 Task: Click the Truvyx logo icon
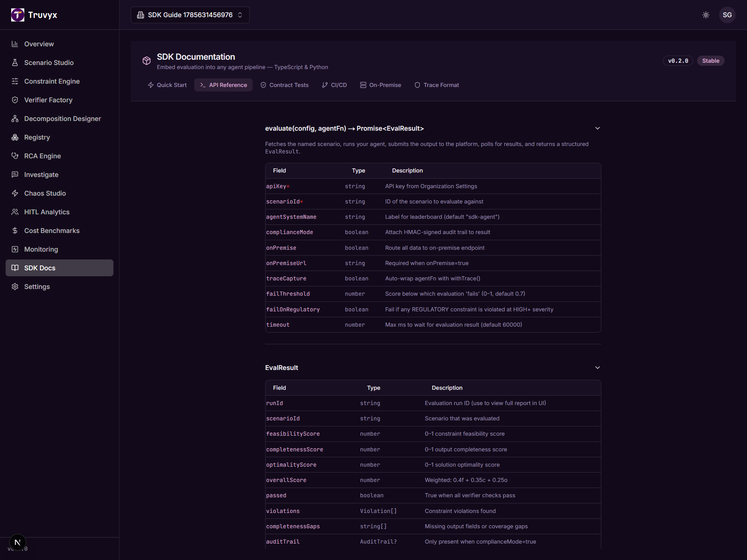pyautogui.click(x=18, y=15)
